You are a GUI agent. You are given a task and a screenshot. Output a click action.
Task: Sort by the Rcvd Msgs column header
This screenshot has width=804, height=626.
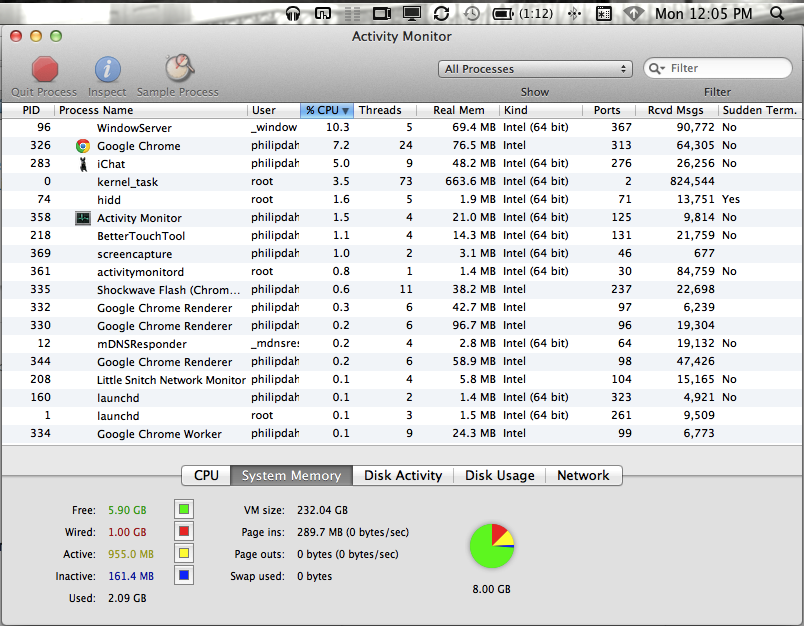(676, 110)
